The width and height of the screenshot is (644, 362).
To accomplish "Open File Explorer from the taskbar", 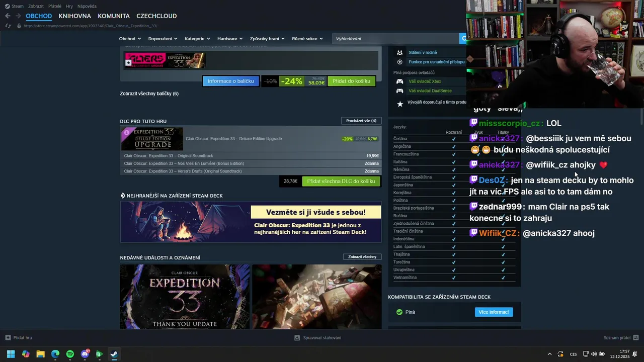I will 40,354.
